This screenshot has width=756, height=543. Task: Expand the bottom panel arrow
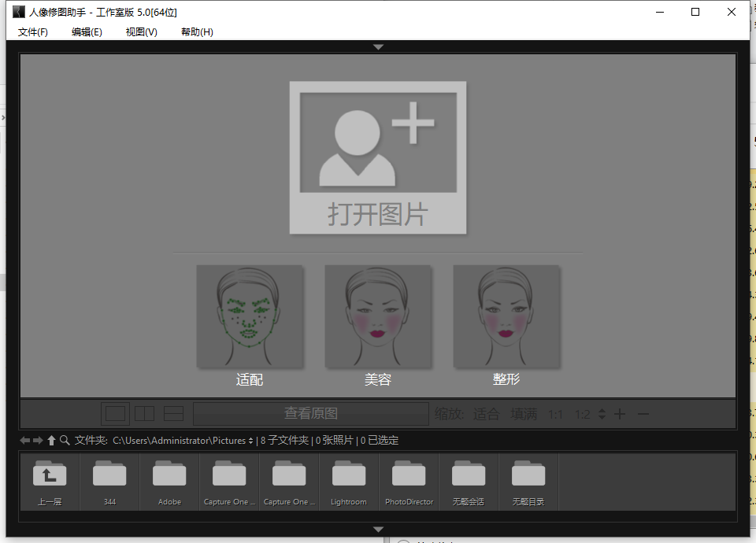point(378,530)
